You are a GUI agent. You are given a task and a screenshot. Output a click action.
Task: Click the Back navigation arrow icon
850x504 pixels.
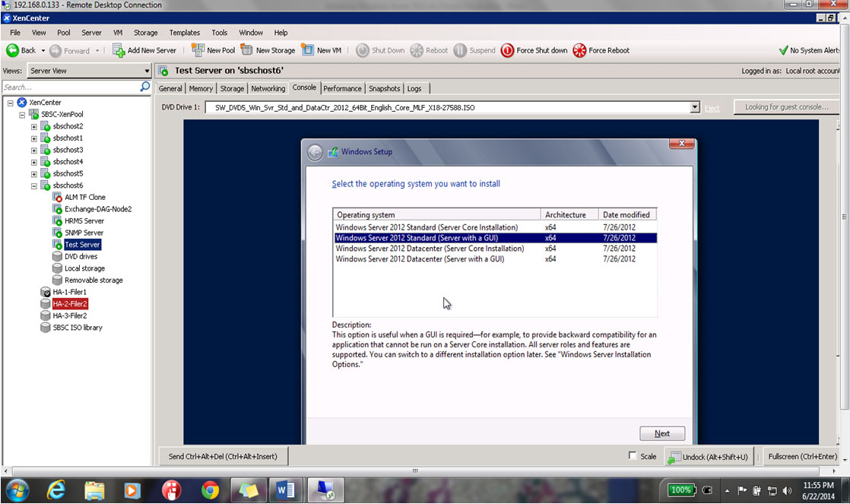click(x=12, y=50)
